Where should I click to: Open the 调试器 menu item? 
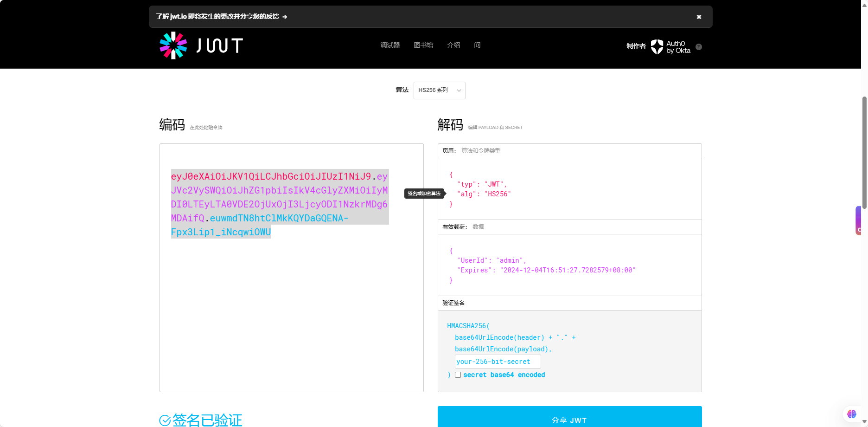click(x=389, y=45)
